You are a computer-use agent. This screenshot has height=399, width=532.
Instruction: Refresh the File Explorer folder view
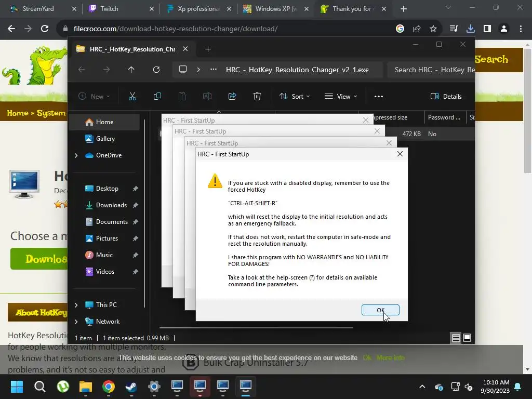(x=156, y=70)
